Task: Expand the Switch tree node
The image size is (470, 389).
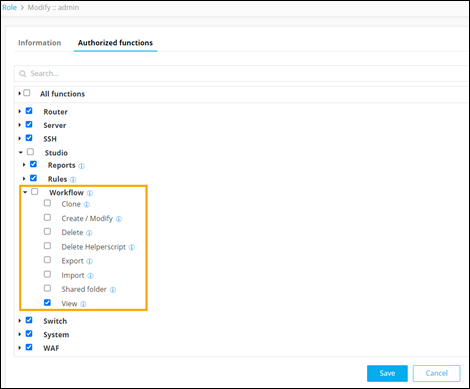Action: (x=20, y=321)
